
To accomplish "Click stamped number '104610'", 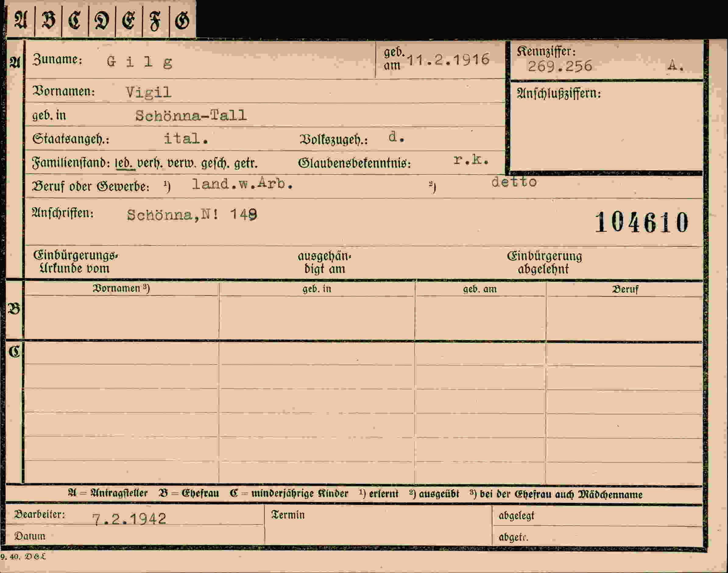I will point(641,222).
